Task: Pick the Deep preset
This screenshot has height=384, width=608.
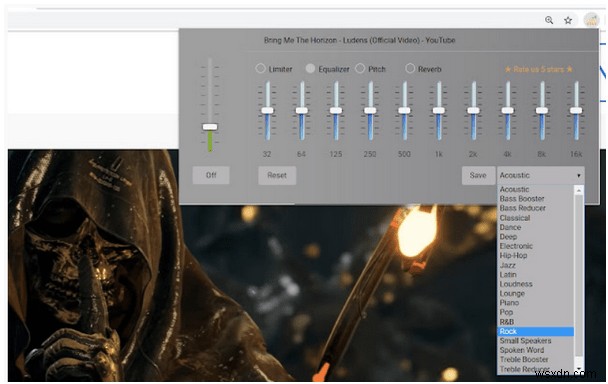Action: (x=535, y=237)
